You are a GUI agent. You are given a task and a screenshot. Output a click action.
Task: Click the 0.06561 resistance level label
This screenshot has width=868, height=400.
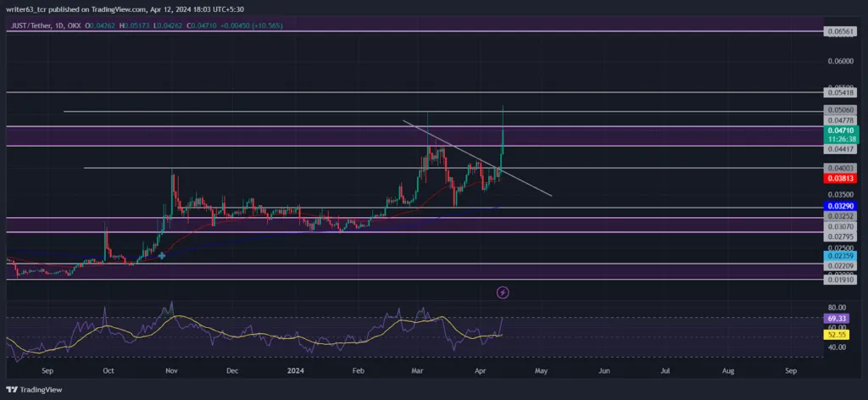841,31
